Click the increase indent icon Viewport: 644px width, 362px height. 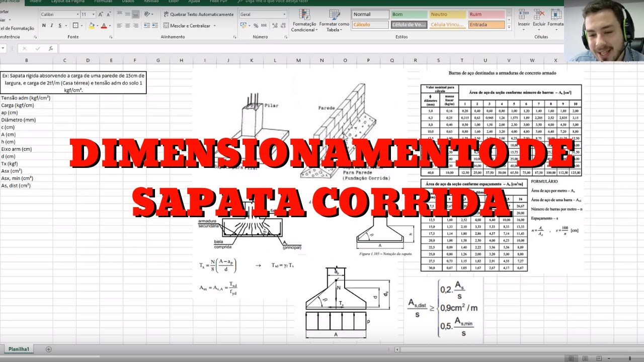[154, 26]
